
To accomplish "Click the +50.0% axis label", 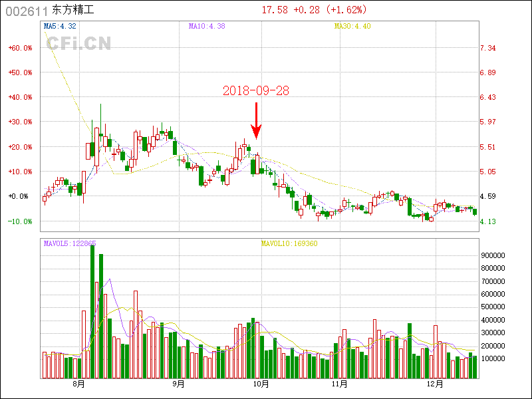I will click(x=21, y=72).
